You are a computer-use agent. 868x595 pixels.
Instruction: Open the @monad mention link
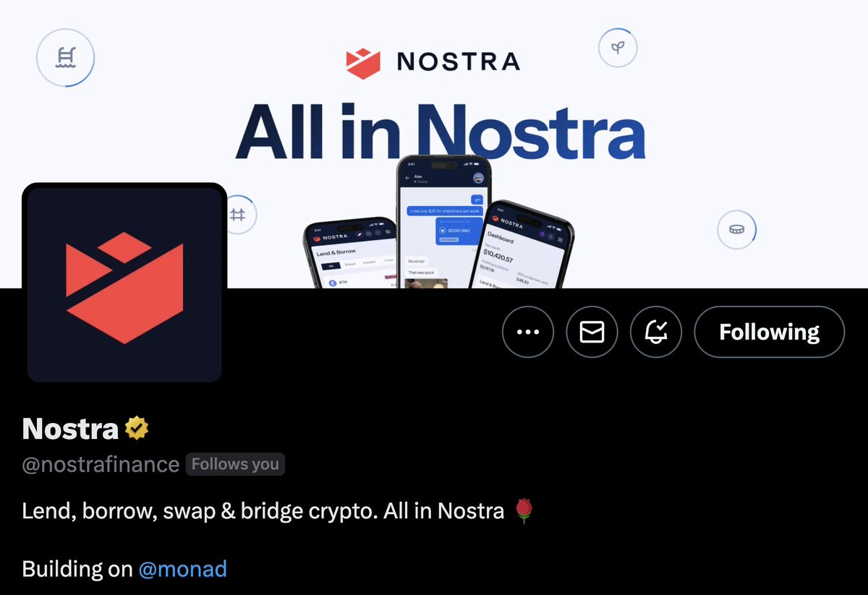point(182,569)
